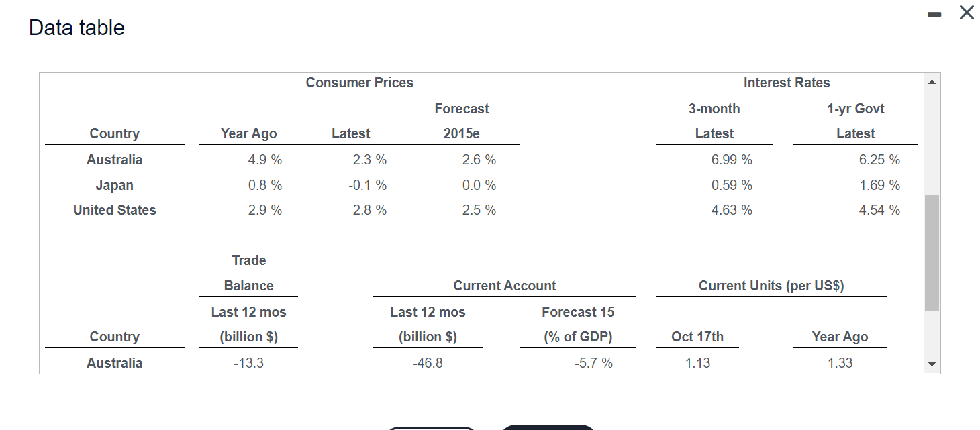
Task: Click the Year Ago column header
Action: pos(249,133)
